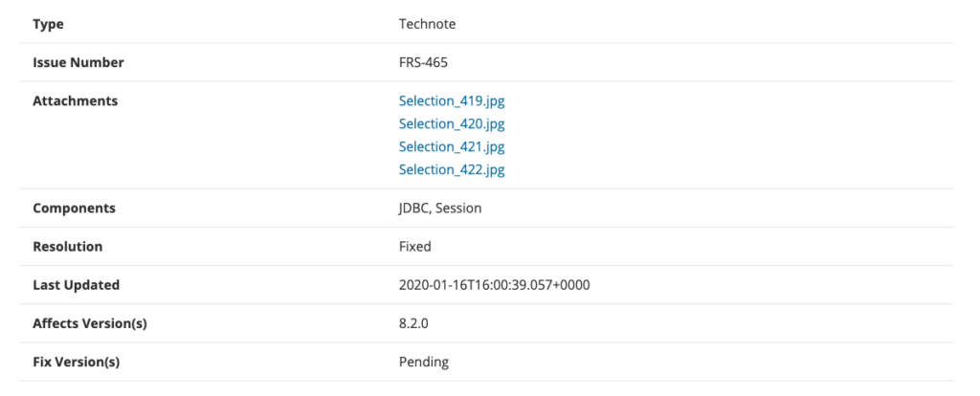Click the Issue Number value FRS-465
980x396 pixels.
point(423,62)
